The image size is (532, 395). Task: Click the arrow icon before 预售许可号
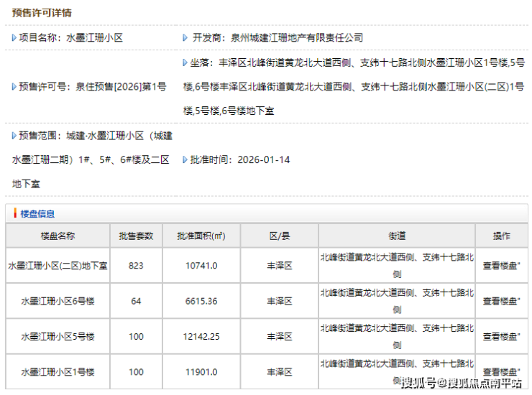pyautogui.click(x=14, y=87)
